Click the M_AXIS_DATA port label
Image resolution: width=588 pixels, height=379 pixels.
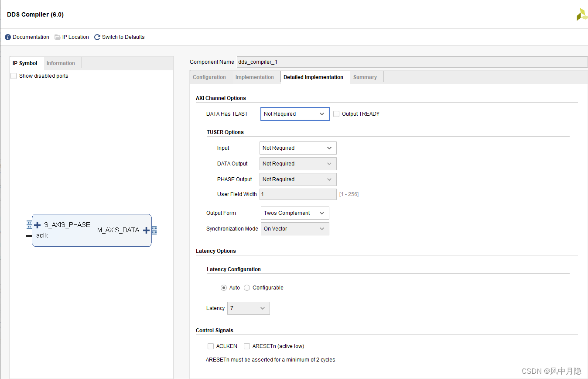point(118,230)
